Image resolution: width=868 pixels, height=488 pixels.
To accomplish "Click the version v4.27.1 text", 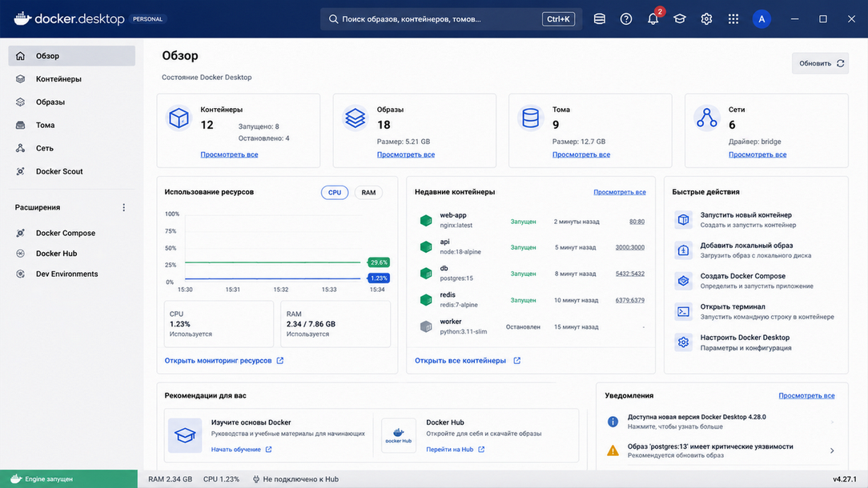I will click(x=844, y=479).
